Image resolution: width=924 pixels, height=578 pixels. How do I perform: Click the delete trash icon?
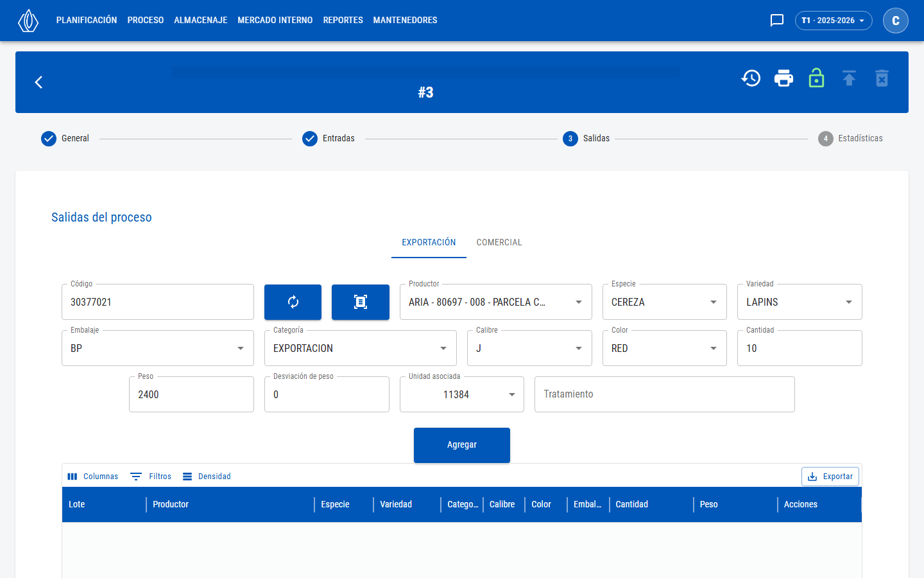(x=882, y=78)
